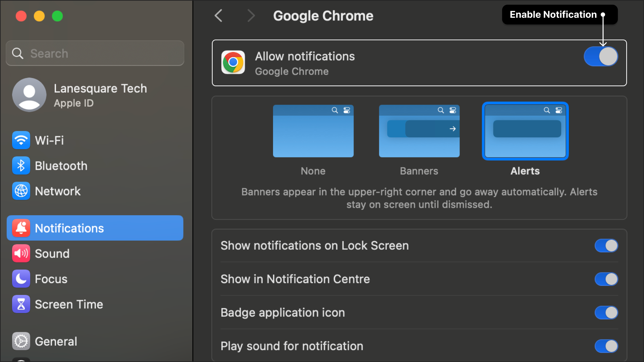Open Wi-Fi settings
This screenshot has width=644, height=362.
(x=95, y=140)
